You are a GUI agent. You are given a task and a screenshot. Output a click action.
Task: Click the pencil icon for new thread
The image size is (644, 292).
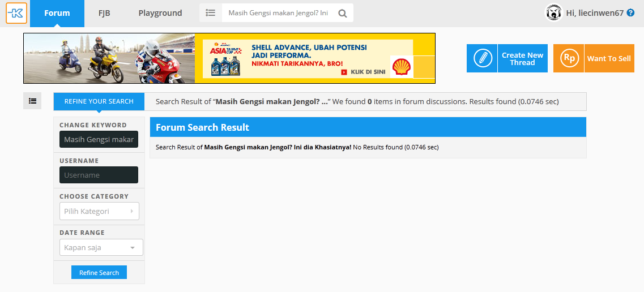point(482,58)
